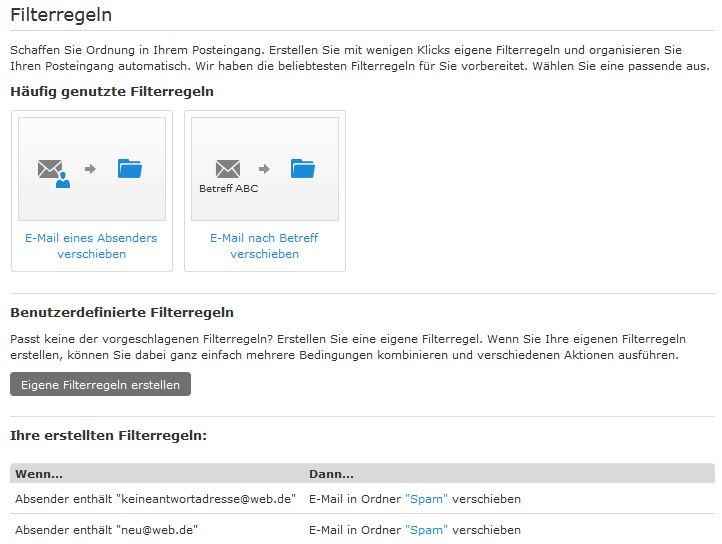Click the Filterregeln page title
This screenshot has height=544, width=722.
tap(61, 15)
